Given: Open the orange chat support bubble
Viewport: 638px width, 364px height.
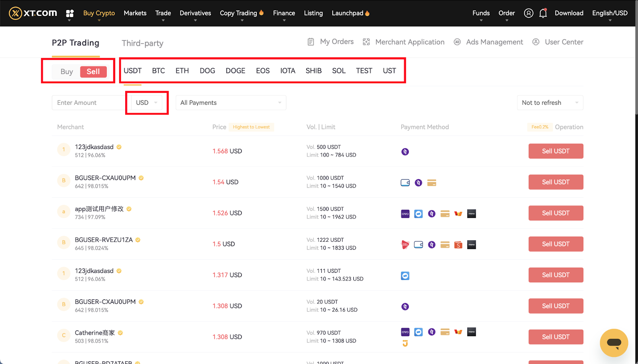Looking at the screenshot, I should (x=614, y=342).
